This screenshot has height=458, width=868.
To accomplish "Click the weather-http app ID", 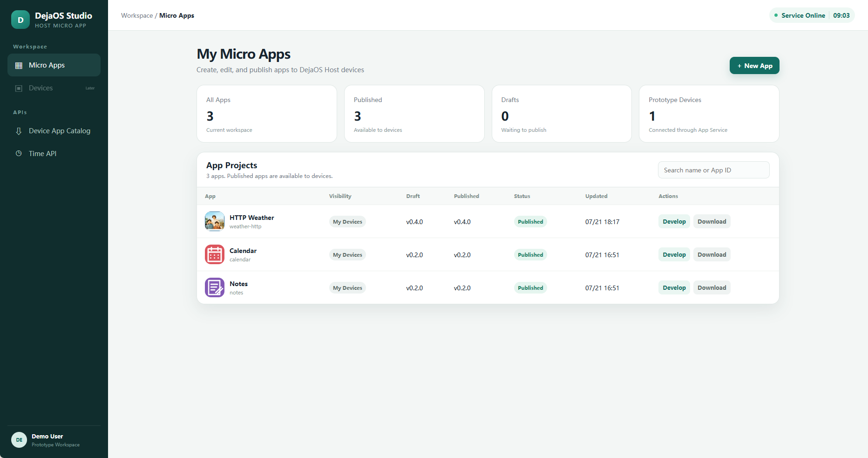I will (245, 226).
